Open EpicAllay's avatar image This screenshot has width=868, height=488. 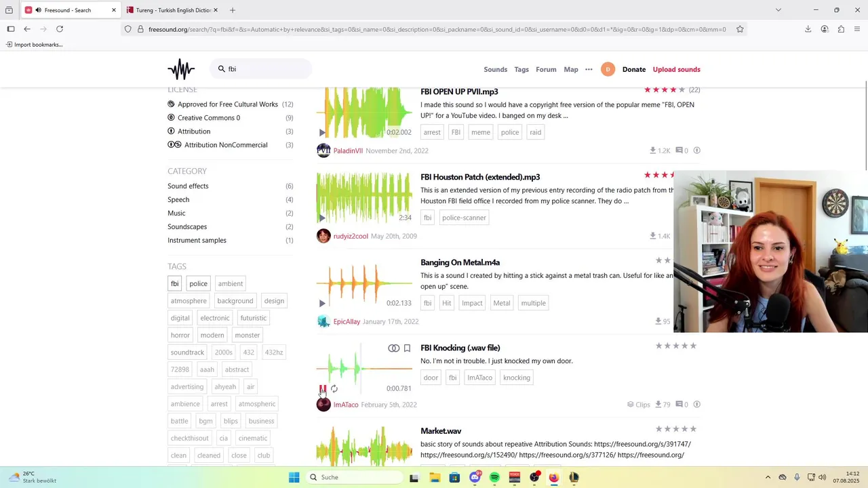tap(323, 321)
